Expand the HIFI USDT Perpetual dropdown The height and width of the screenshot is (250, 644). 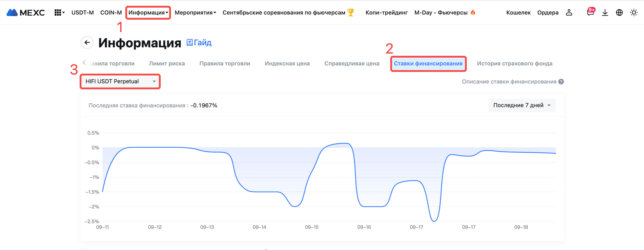(120, 81)
